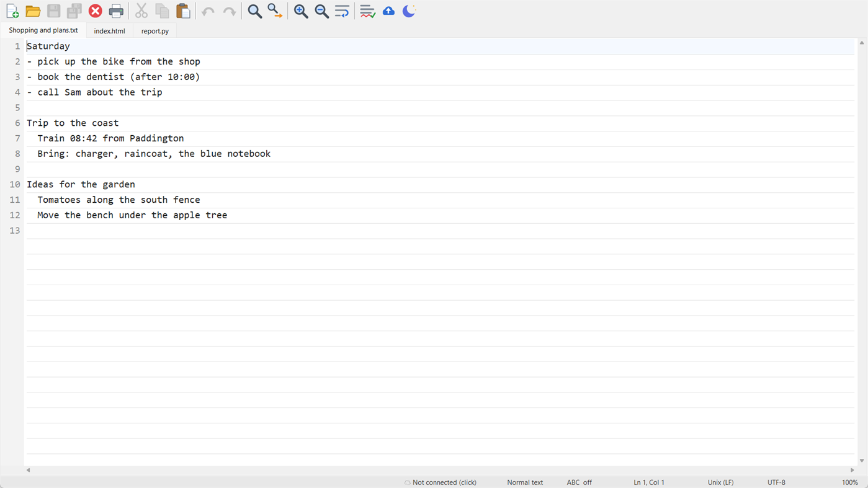Redo the last undone edit
Viewport: 868px width, 488px height.
tap(230, 11)
